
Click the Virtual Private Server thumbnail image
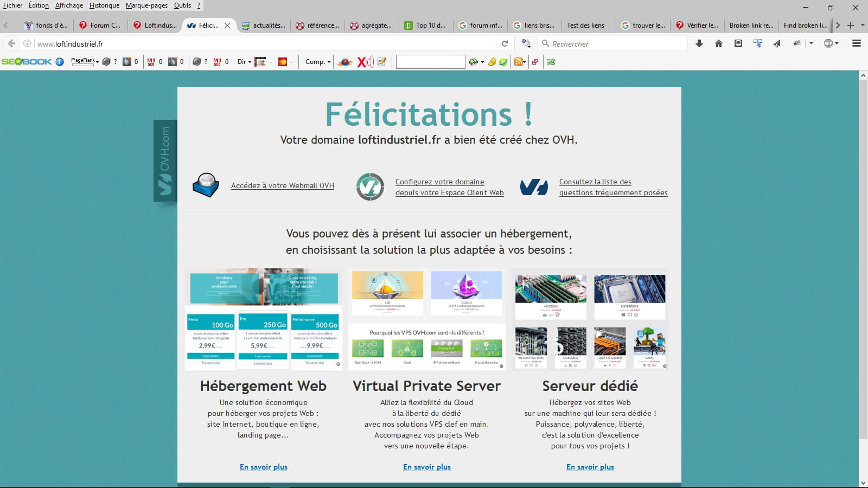[427, 319]
